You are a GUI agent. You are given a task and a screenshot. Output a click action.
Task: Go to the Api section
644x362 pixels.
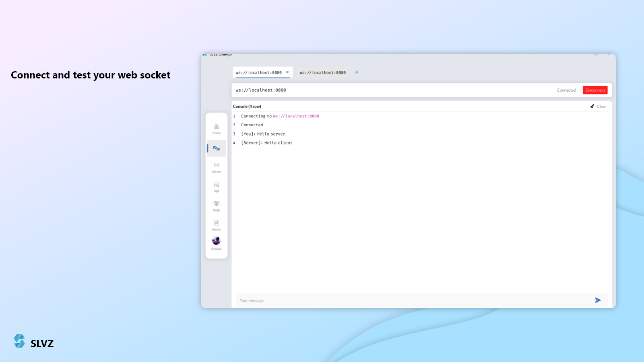click(x=216, y=187)
